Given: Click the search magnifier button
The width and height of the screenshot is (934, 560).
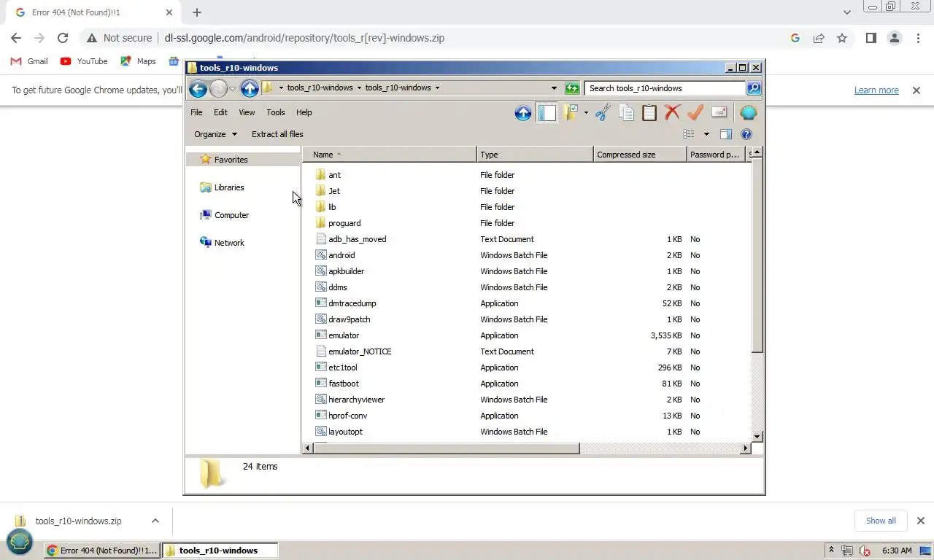Looking at the screenshot, I should click(x=754, y=88).
